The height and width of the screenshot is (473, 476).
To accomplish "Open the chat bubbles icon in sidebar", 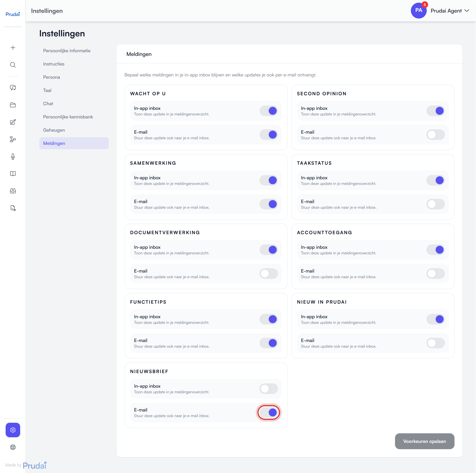I will (13, 88).
